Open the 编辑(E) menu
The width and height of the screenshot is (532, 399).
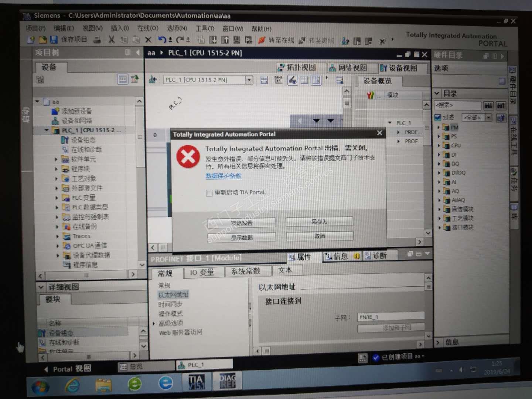(64, 28)
